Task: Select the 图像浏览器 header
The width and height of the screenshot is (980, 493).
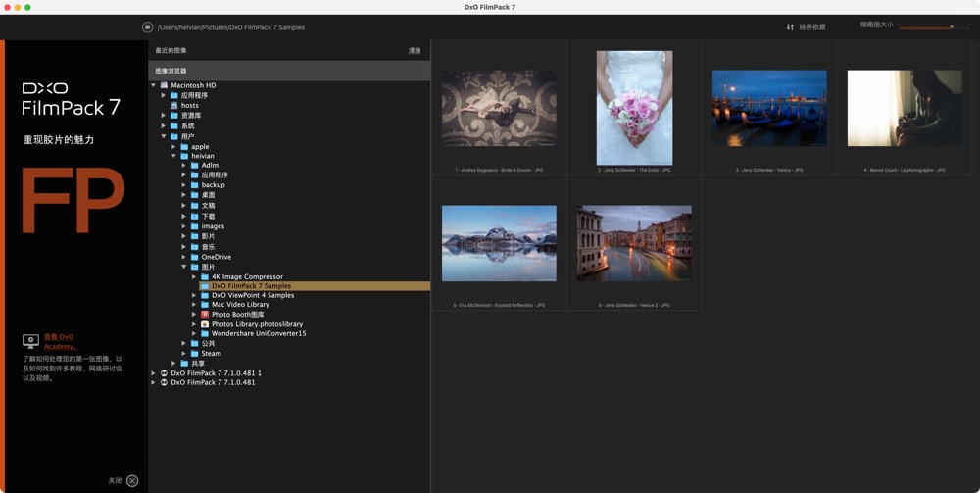Action: coord(289,71)
